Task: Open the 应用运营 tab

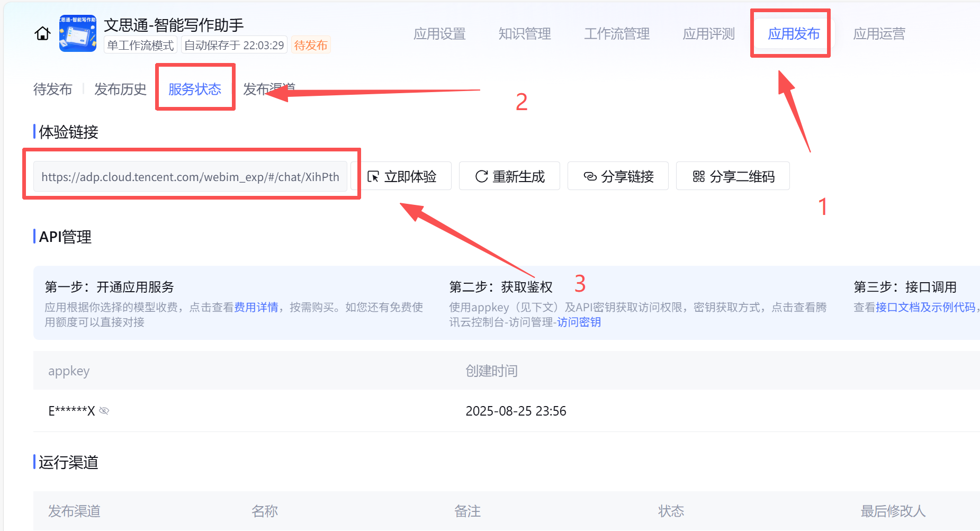Action: tap(879, 34)
